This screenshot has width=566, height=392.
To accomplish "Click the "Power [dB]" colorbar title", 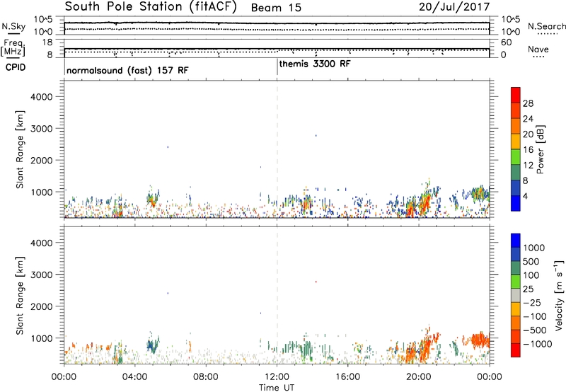I will [540, 149].
